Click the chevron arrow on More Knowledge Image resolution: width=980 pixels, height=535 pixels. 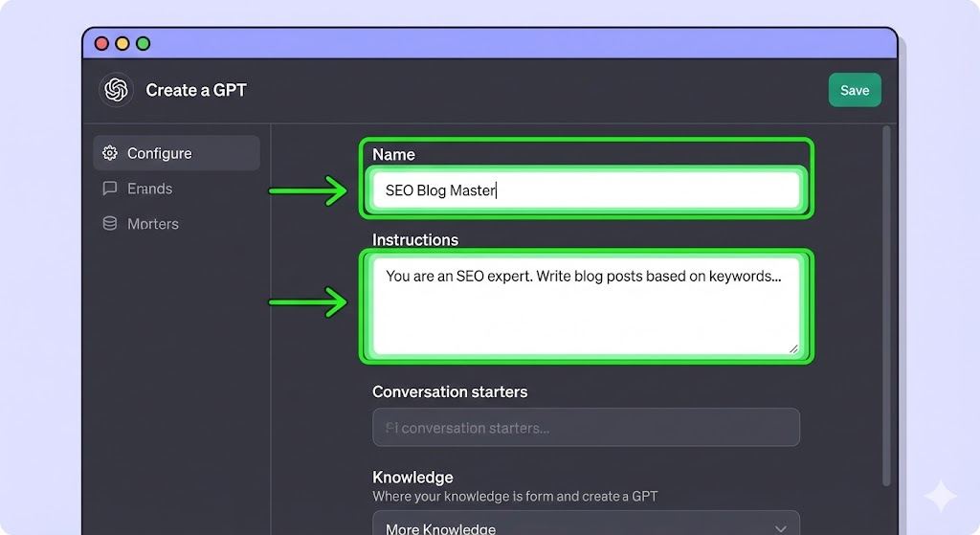(781, 528)
